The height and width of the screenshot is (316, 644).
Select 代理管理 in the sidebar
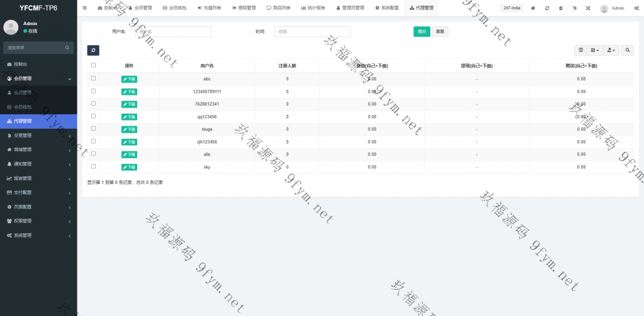[x=38, y=121]
